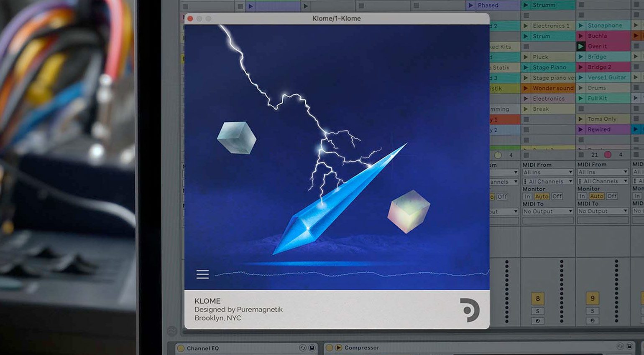
Task: Arm track 9 for recording
Action: coord(592,320)
